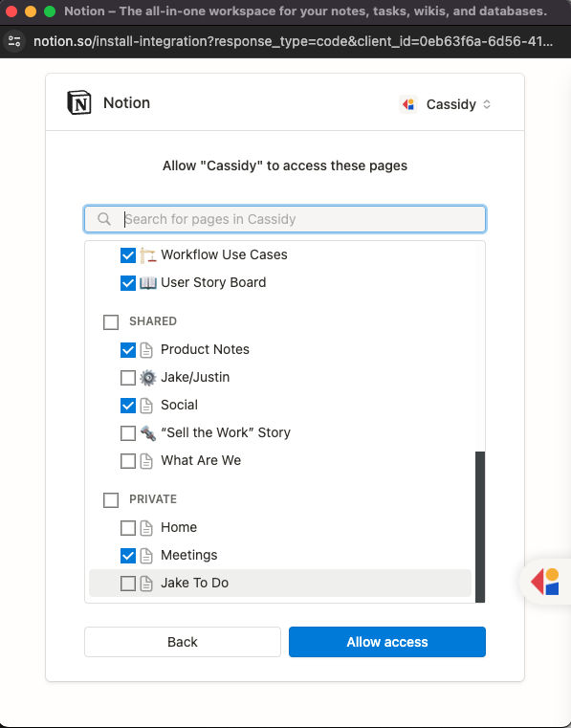Select the User Story Board label
Image resolution: width=571 pixels, height=728 pixels.
point(213,283)
